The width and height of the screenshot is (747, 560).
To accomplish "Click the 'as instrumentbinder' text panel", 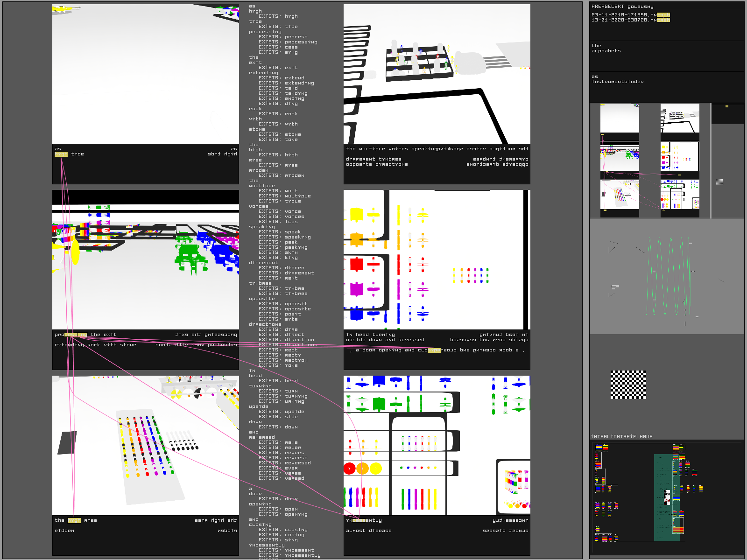I will (x=666, y=86).
